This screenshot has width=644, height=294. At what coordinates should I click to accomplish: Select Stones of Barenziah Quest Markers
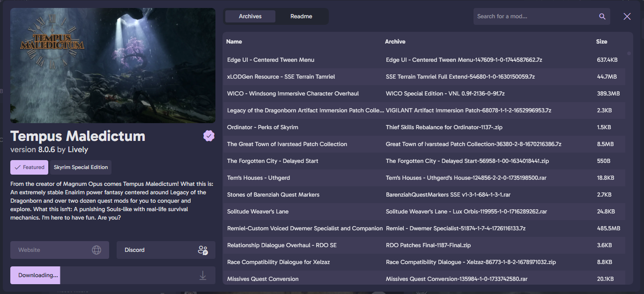click(273, 195)
